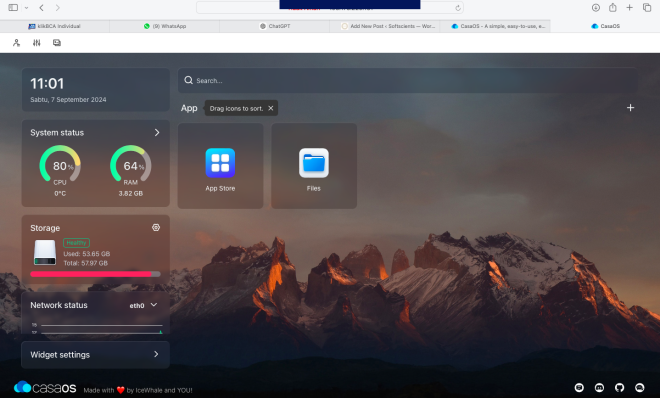Screen dimensions: 660x398
Task: Open the Safari share menu
Action: 613,7
